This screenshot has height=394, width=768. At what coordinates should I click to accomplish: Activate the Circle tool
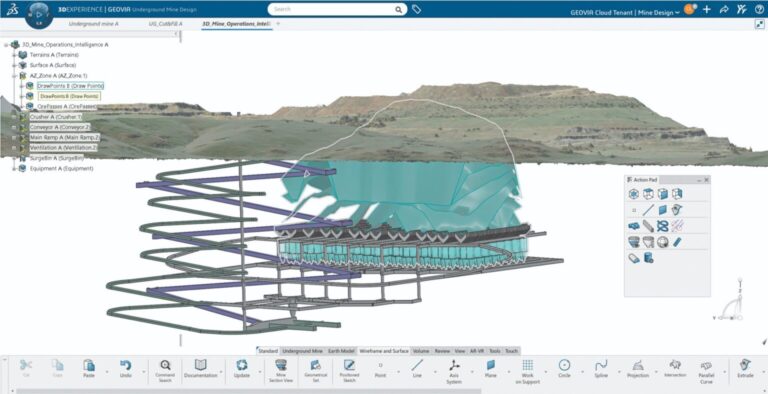tap(564, 369)
